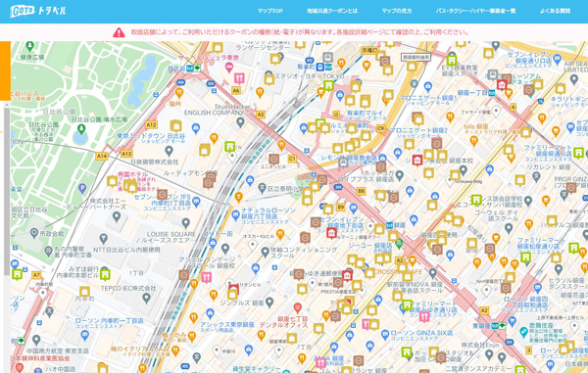Click the bills 銀座 restaurant label
Screen dimensions: 588x373
(x=476, y=126)
